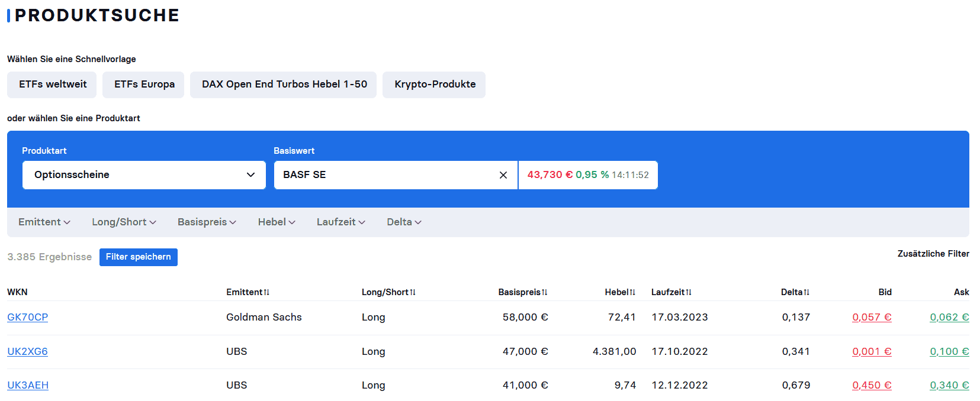Expand the Emittent filter
This screenshot has height=401, width=980.
[x=44, y=222]
